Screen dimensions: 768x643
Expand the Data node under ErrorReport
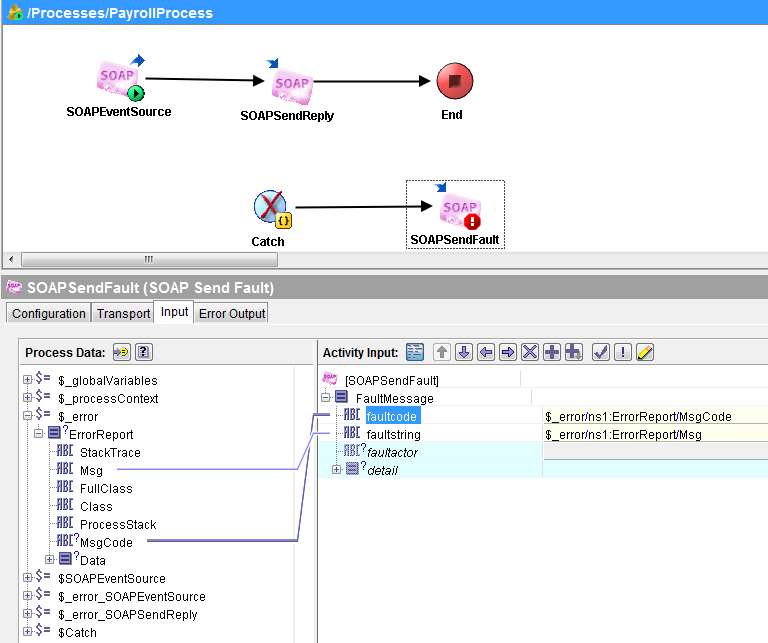click(x=49, y=559)
